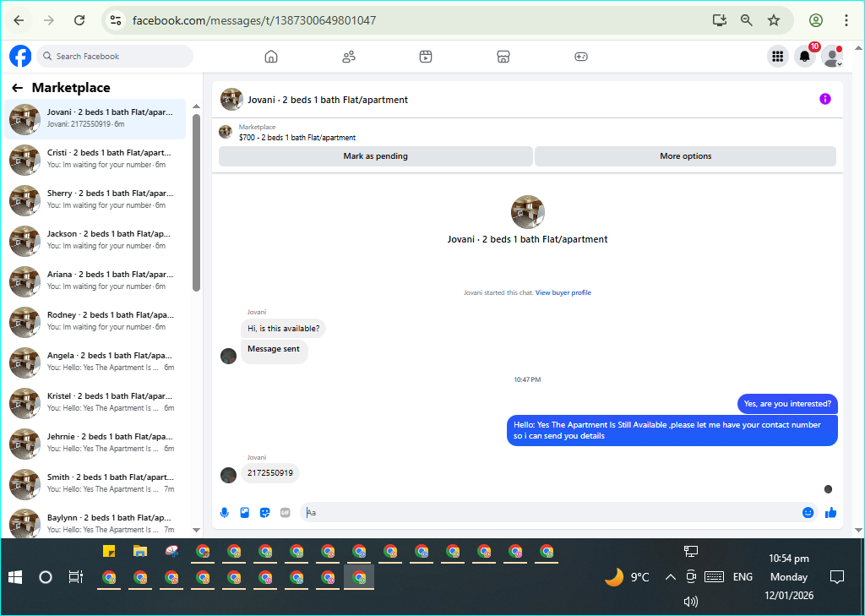Attach a photo with the image icon
This screenshot has height=616, width=865.
click(245, 513)
